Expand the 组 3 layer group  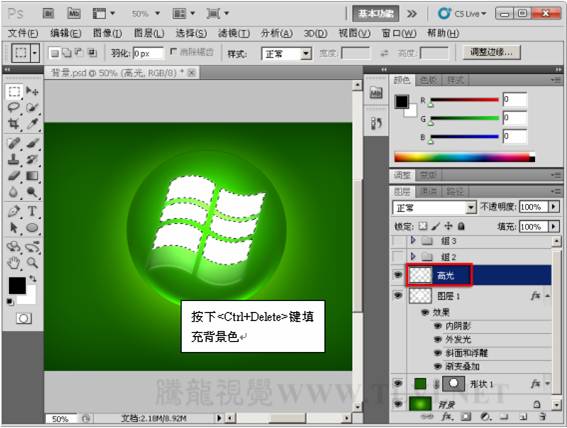(x=413, y=240)
